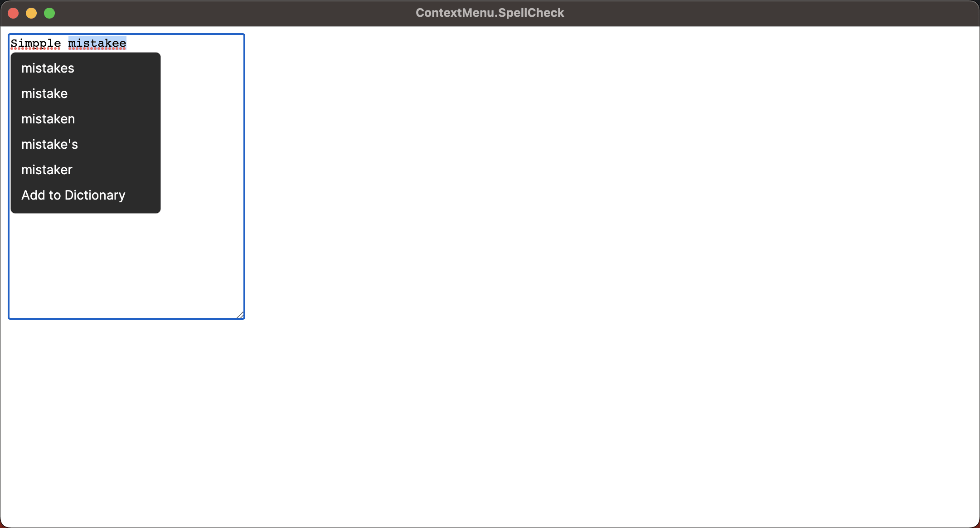Select 'mistakes' from spell check menu

48,68
